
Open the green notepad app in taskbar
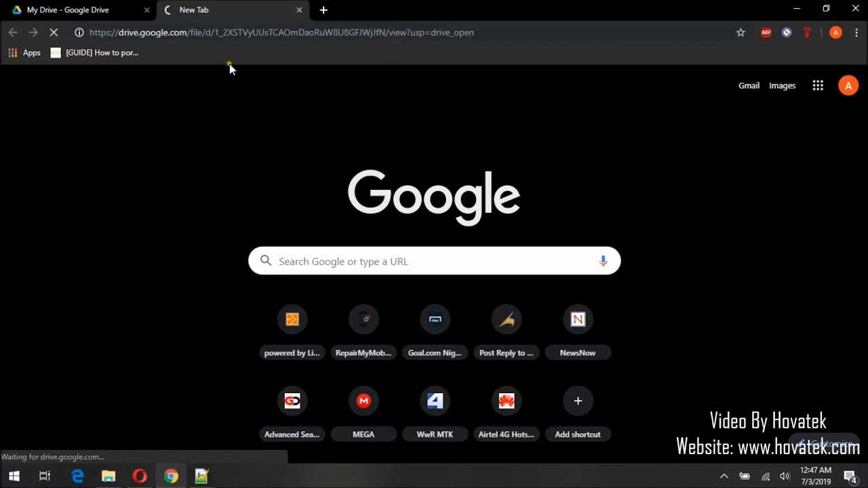coord(201,476)
